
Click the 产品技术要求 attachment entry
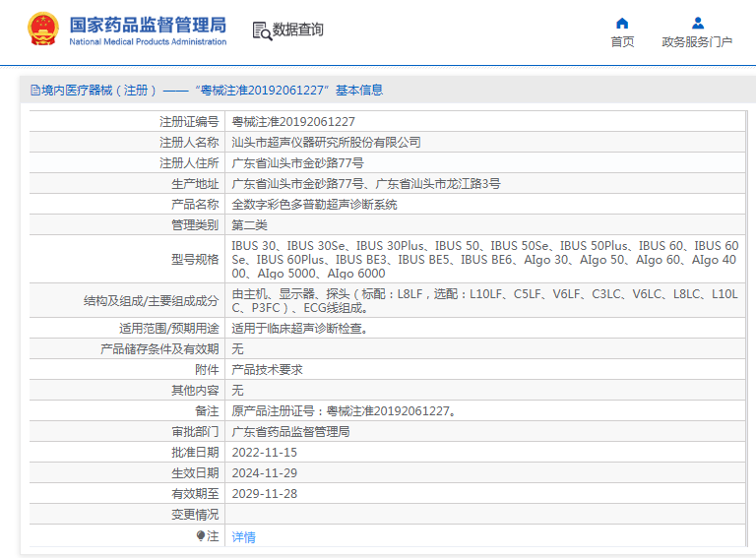[x=267, y=370]
